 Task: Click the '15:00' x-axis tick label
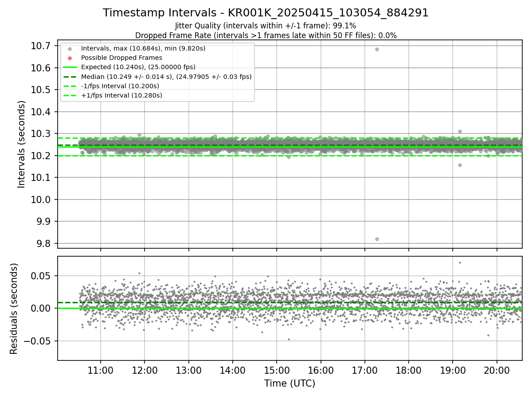277,370
